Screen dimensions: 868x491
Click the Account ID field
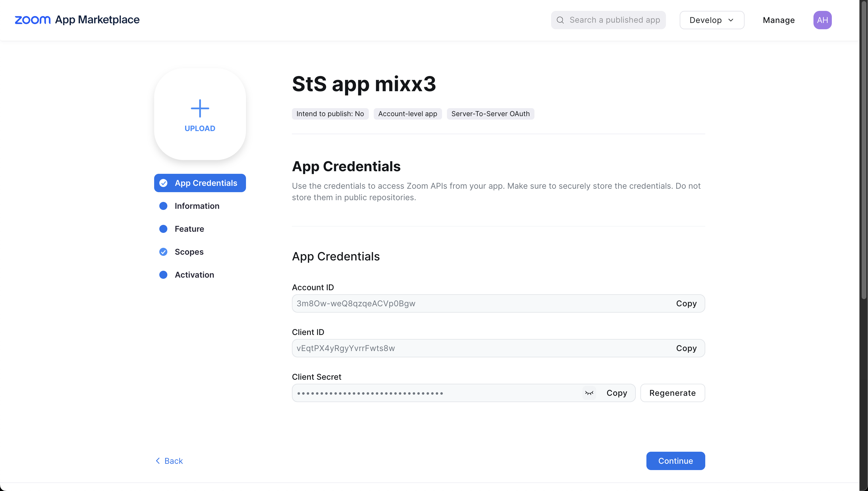pyautogui.click(x=498, y=303)
